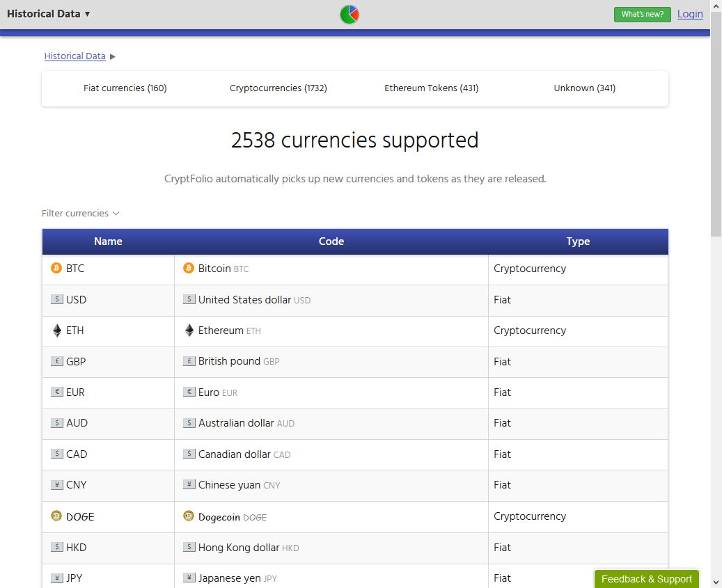Click the CryptFolio pie chart logo

point(350,15)
